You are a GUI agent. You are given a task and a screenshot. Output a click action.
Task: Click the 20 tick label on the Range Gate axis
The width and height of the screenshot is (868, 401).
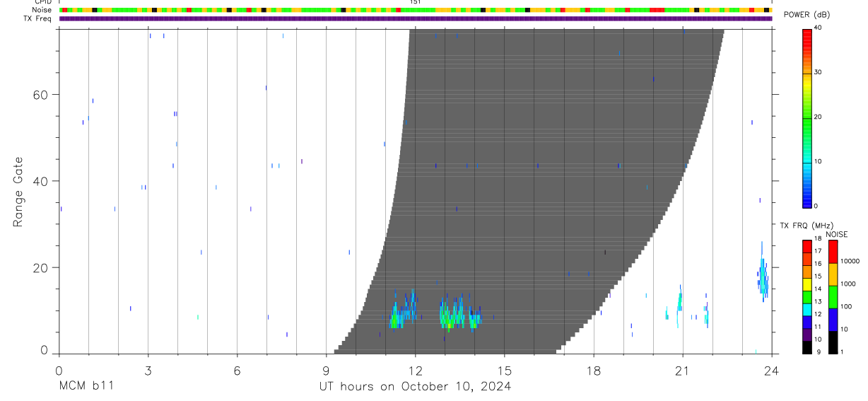tap(41, 267)
